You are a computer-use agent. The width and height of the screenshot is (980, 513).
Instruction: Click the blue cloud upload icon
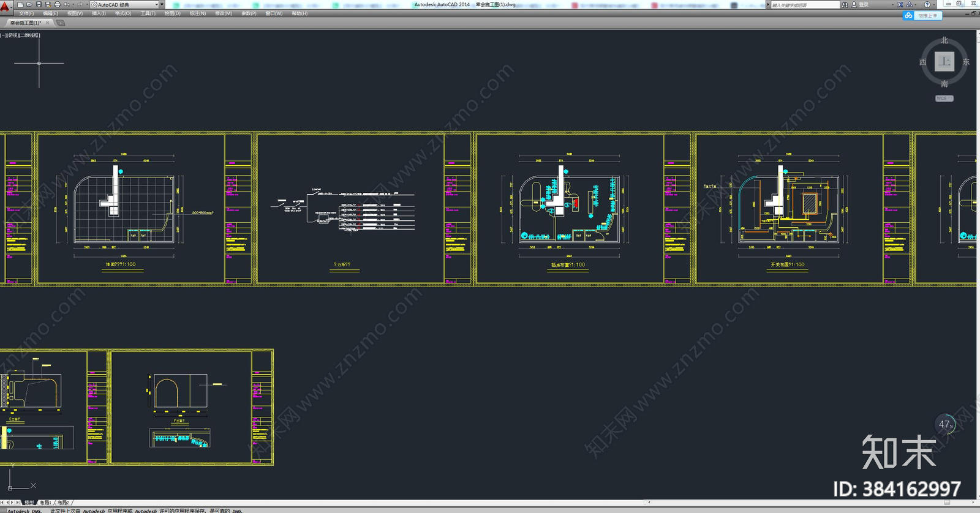click(x=908, y=15)
